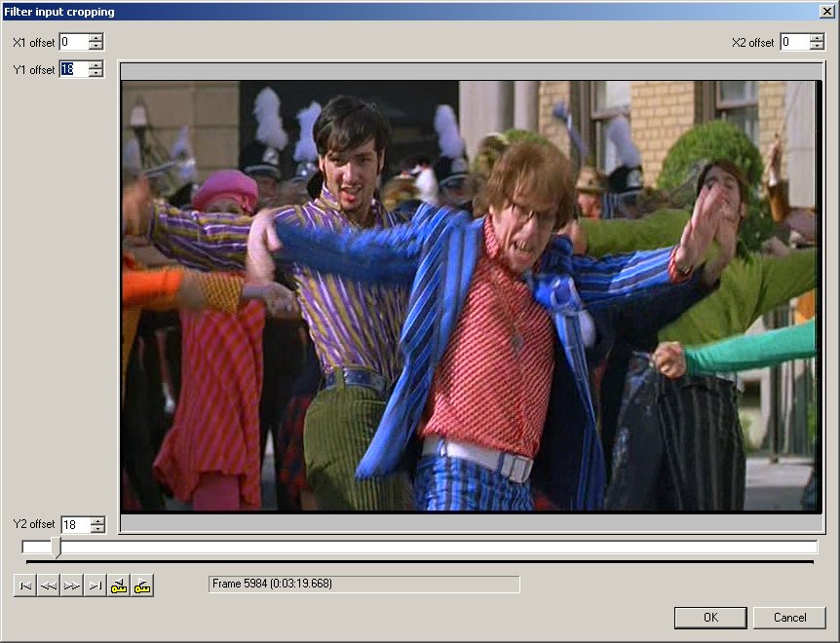Image resolution: width=840 pixels, height=643 pixels.
Task: Click the OK button
Action: point(710,618)
